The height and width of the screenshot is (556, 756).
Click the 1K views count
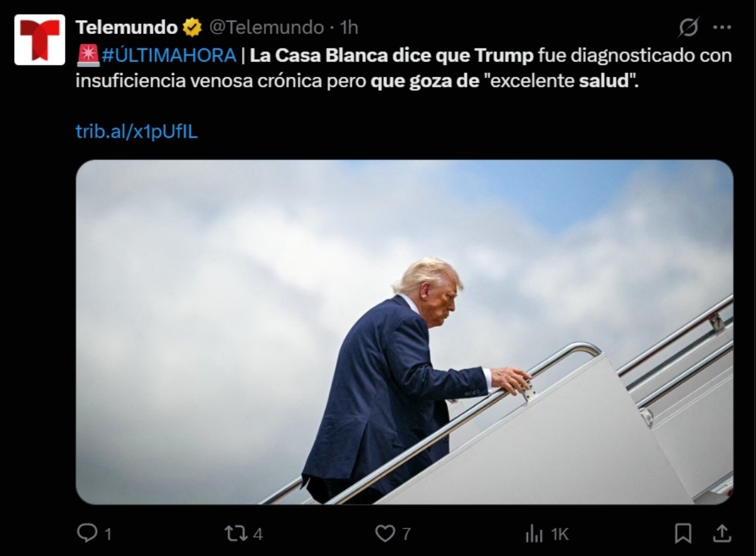coord(560,534)
